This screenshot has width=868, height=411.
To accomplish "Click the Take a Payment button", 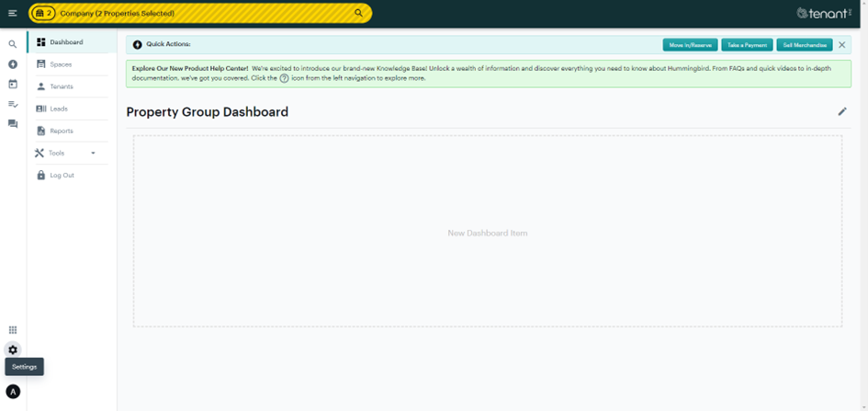I will [747, 45].
